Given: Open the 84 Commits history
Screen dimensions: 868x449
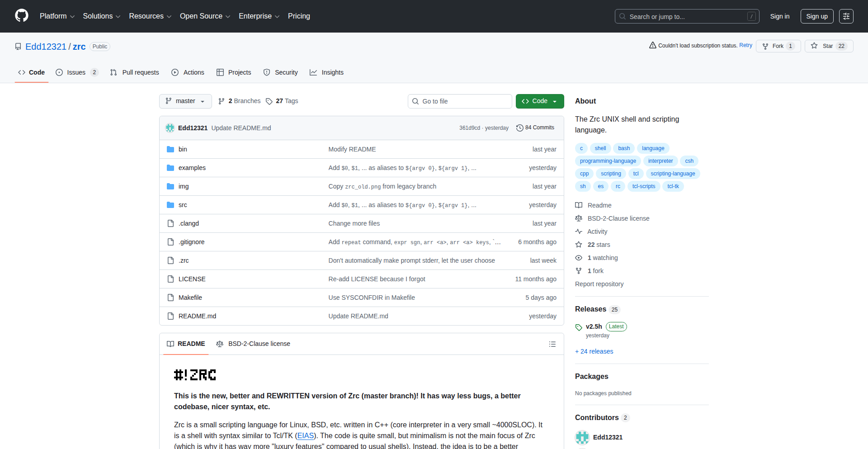Looking at the screenshot, I should 535,128.
